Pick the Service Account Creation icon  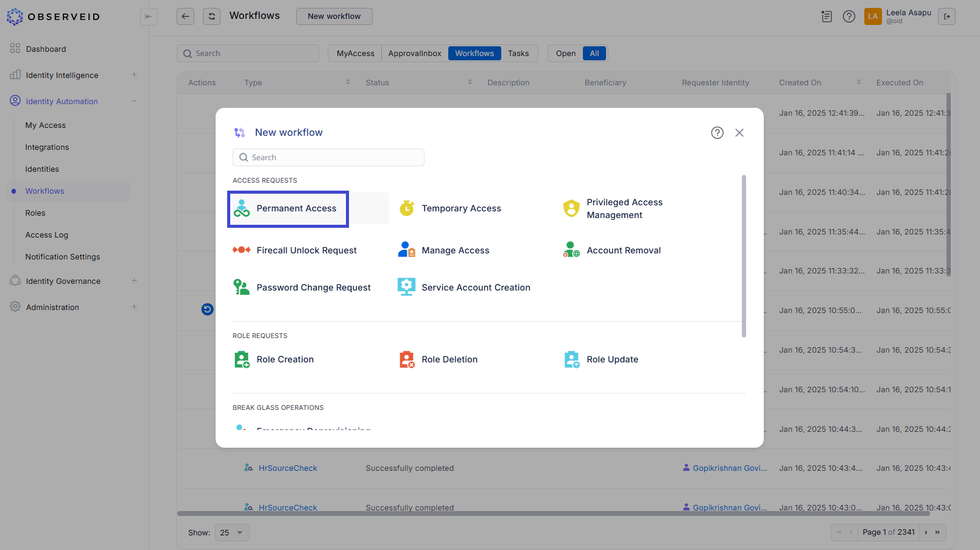pos(406,287)
